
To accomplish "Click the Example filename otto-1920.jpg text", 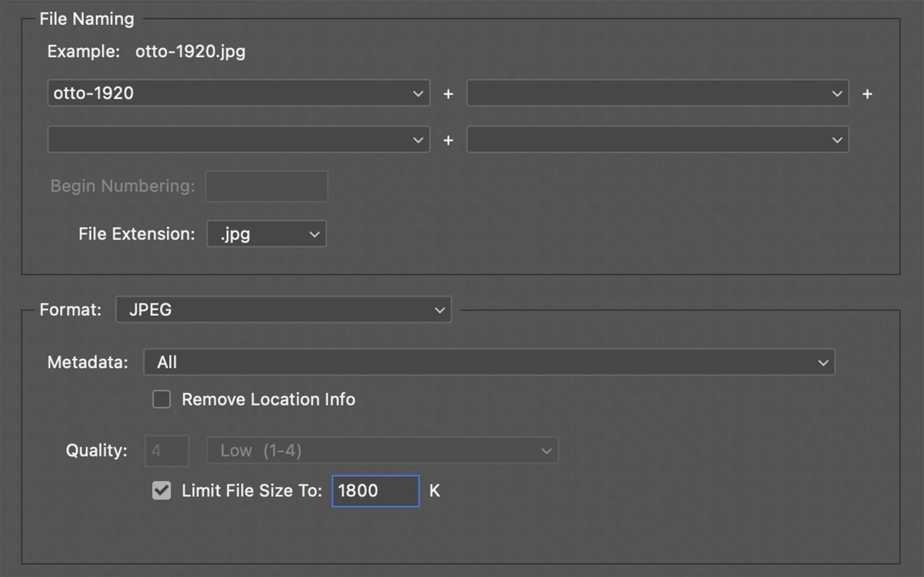I will [190, 51].
